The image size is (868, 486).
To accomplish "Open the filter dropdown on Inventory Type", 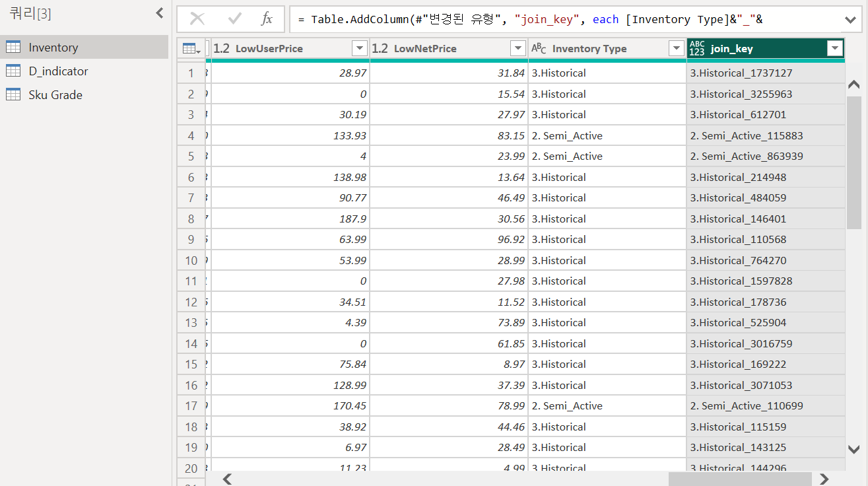I will [x=677, y=48].
